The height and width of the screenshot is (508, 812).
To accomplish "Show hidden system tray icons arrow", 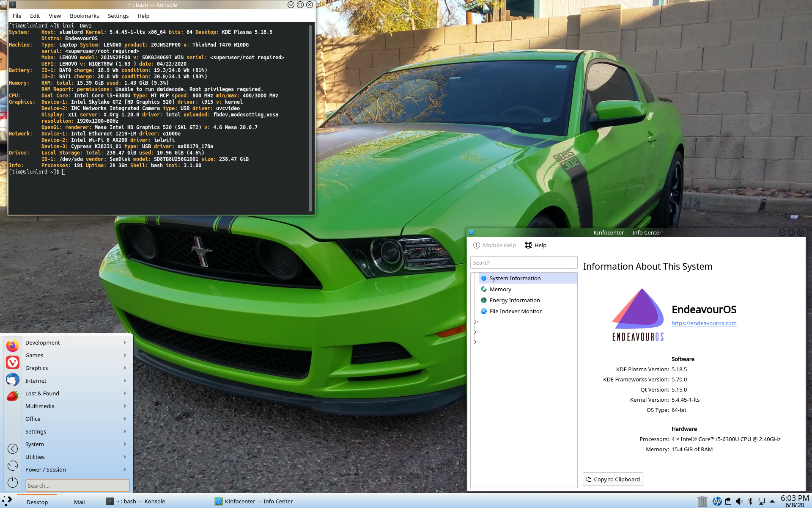I will (772, 501).
